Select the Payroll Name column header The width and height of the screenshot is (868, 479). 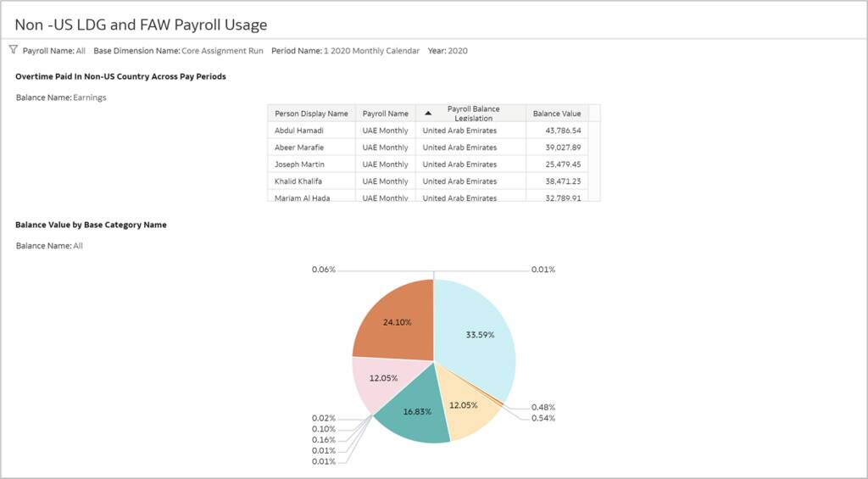pos(386,114)
